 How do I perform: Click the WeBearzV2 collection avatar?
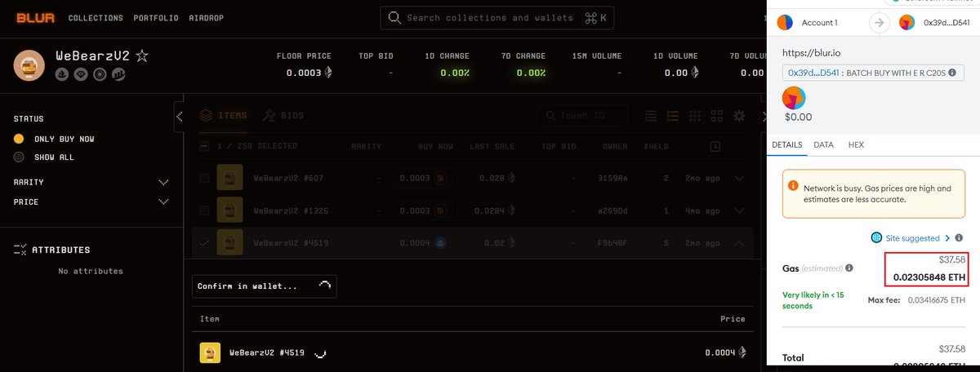(x=29, y=65)
